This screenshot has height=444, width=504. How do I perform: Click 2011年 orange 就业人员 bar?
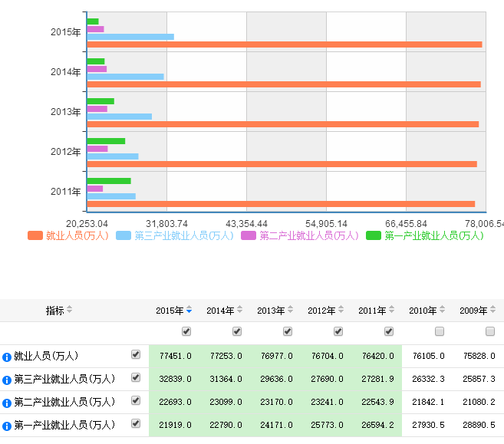[281, 204]
